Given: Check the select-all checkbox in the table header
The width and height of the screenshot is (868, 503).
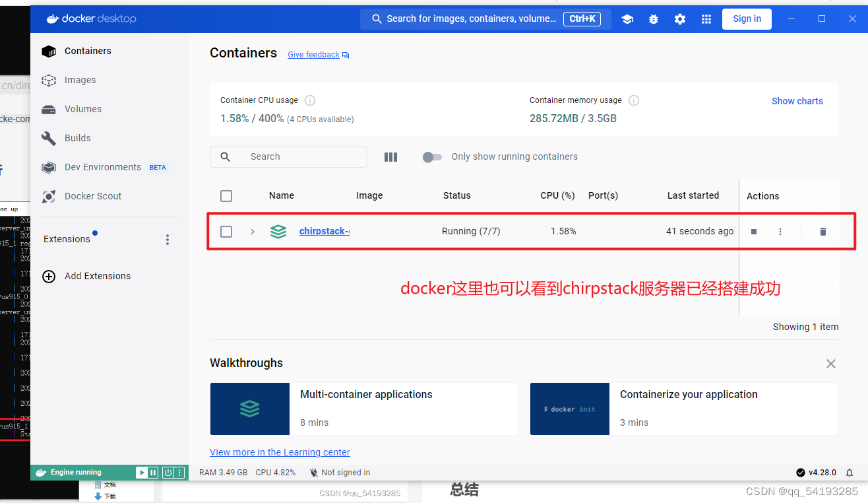Looking at the screenshot, I should click(x=226, y=196).
